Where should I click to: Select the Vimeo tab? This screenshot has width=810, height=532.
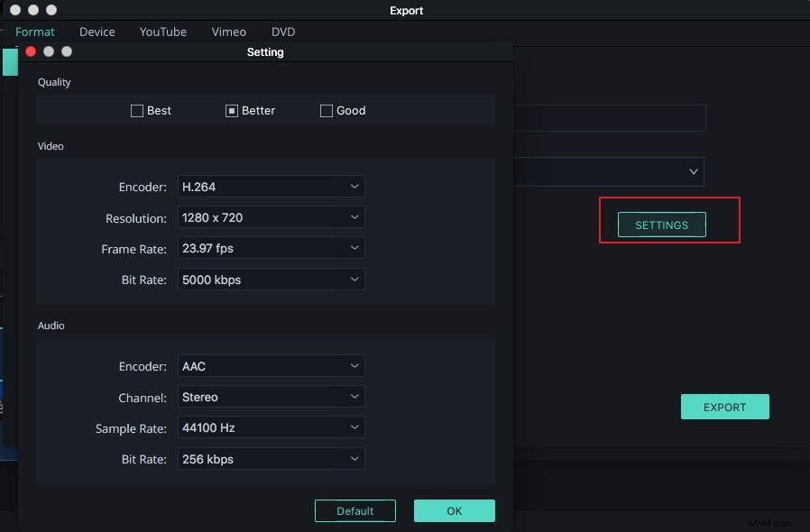pyautogui.click(x=228, y=32)
